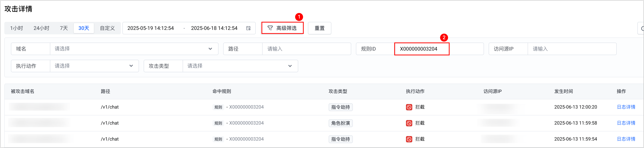Click the start date 2025-05-19 14:12:54
Screen dimensions: 644x148
coord(150,28)
